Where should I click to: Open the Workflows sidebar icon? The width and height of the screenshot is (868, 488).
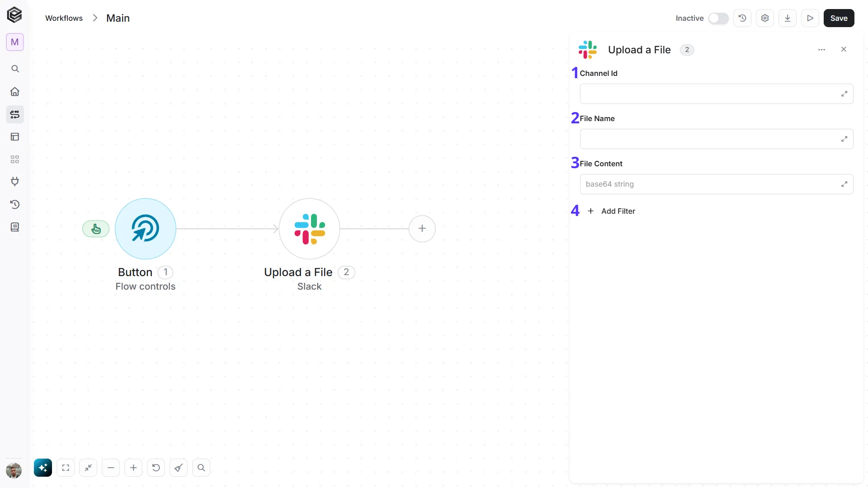tap(15, 114)
